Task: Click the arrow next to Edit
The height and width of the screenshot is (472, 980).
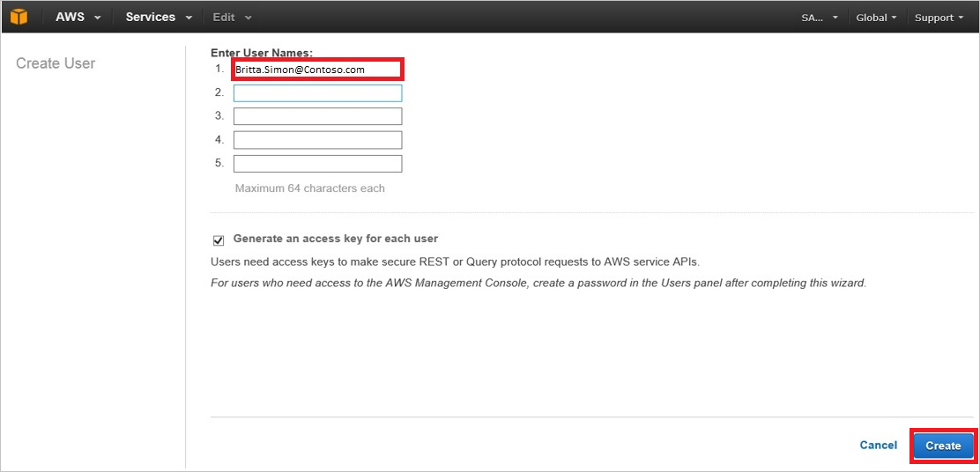Action: (x=248, y=18)
